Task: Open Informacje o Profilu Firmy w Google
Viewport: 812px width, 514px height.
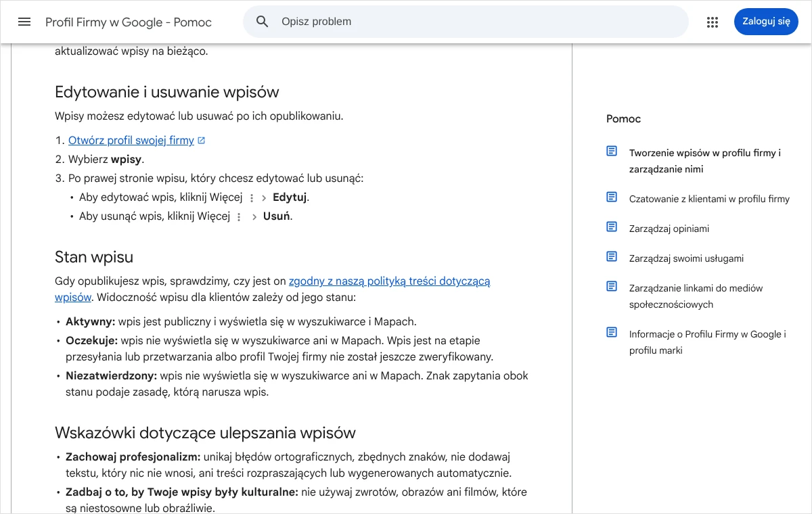Action: (708, 342)
